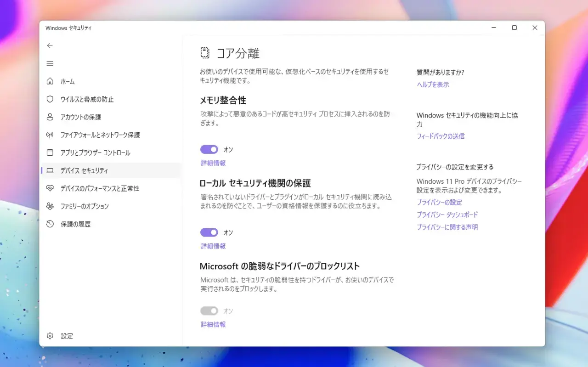Open the 設定 gear icon
The width and height of the screenshot is (588, 367).
coord(50,336)
